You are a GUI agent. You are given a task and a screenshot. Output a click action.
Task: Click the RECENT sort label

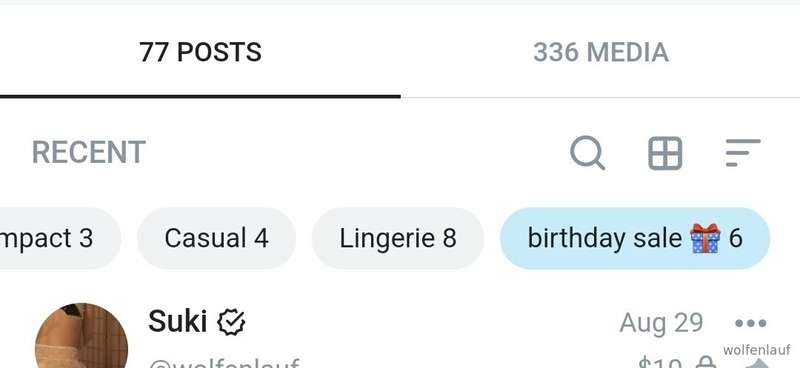[x=89, y=152]
